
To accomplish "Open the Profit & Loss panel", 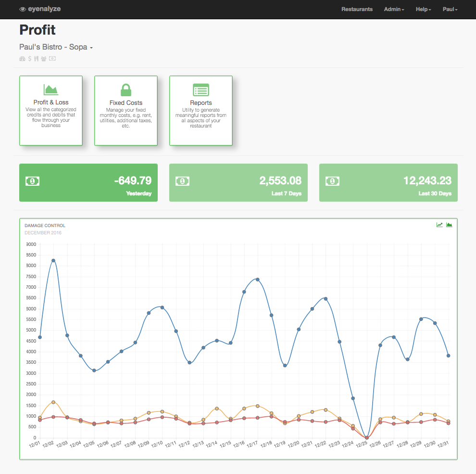I will click(x=50, y=110).
